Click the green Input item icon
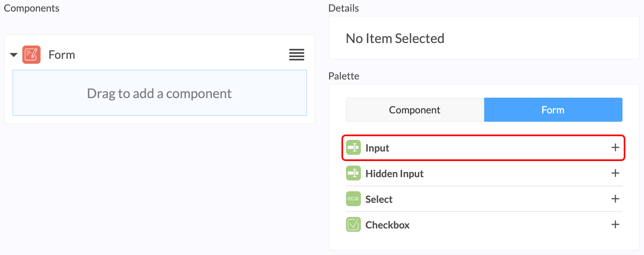Viewport: 644px width, 255px height. [x=353, y=147]
